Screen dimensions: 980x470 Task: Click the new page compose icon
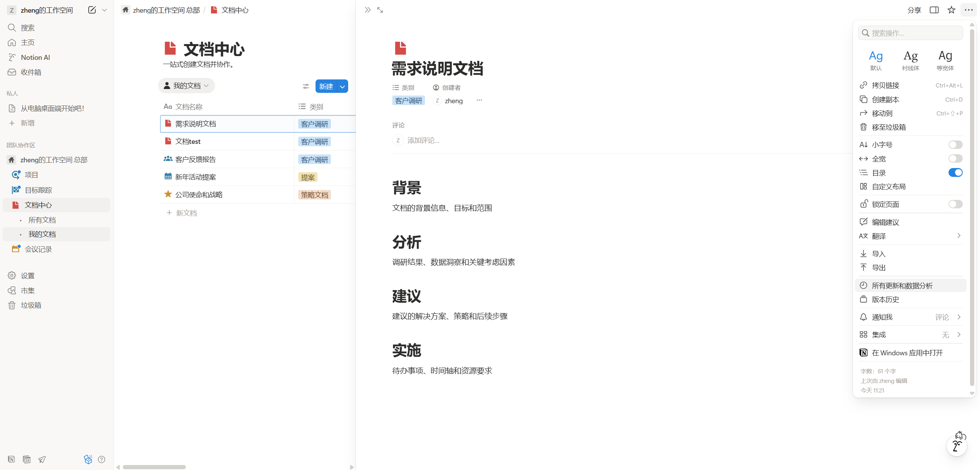tap(92, 10)
